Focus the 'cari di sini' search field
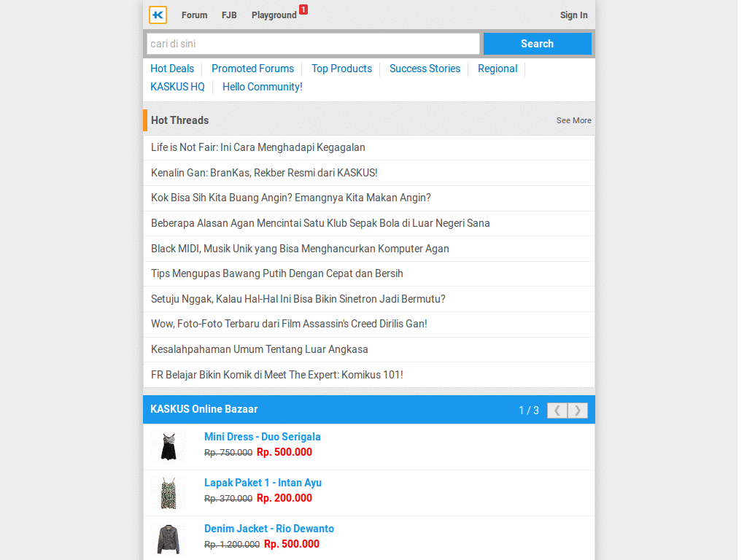This screenshot has height=560, width=747. click(313, 44)
